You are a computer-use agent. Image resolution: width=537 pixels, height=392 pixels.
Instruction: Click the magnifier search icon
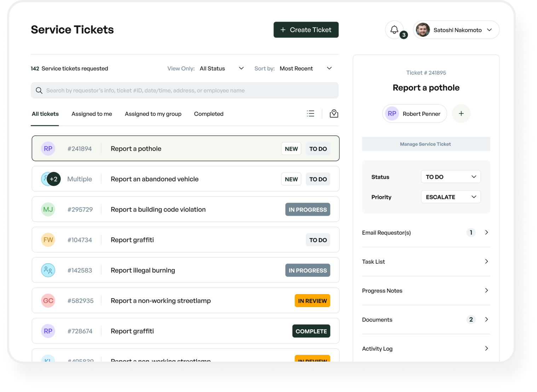(39, 91)
